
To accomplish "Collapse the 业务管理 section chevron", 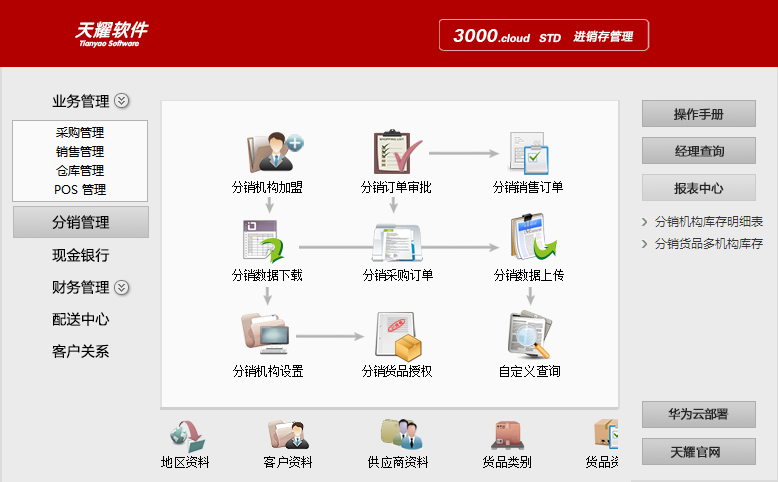I will [122, 101].
